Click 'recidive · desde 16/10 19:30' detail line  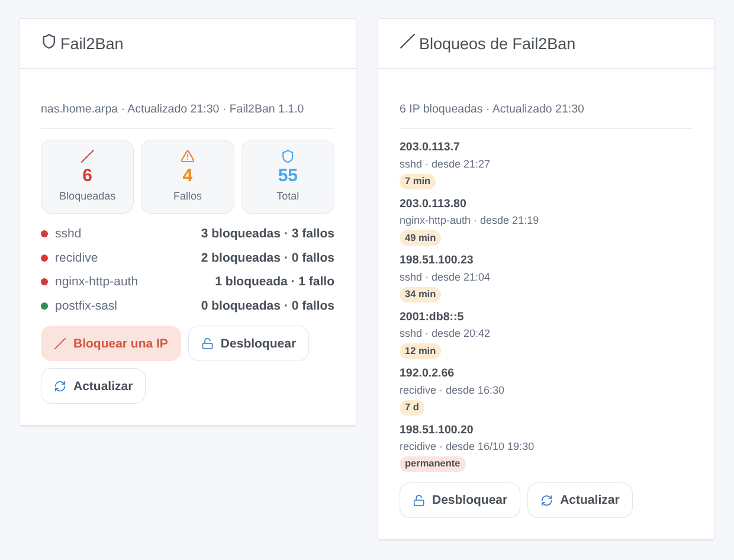466,446
